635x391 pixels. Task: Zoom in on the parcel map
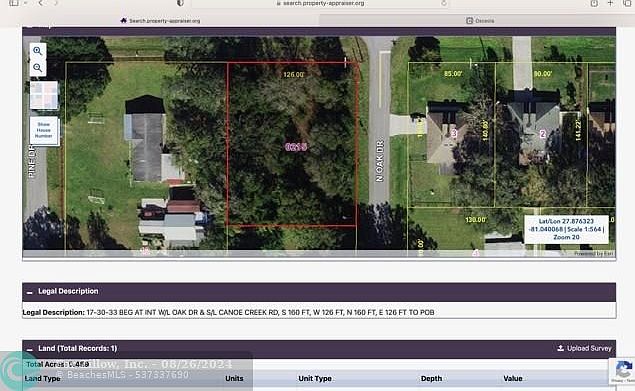pos(38,51)
